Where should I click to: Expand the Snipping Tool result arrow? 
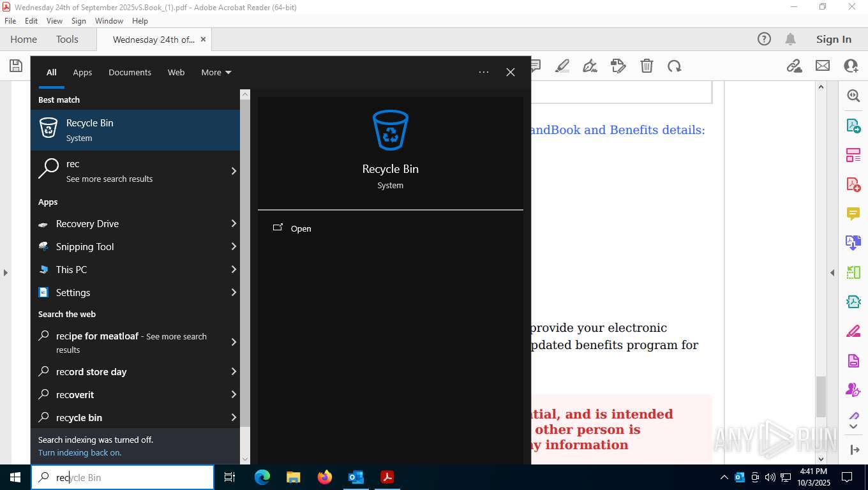click(234, 246)
